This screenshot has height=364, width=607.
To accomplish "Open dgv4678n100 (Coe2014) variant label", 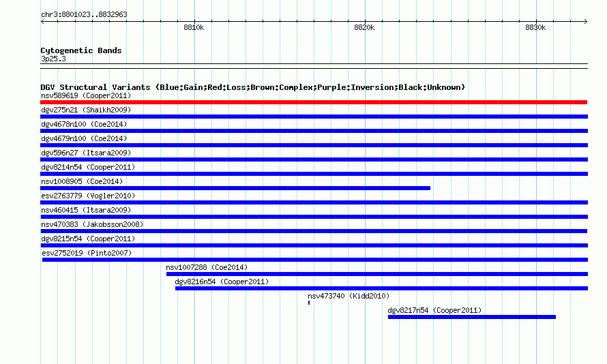I will (x=84, y=124).
